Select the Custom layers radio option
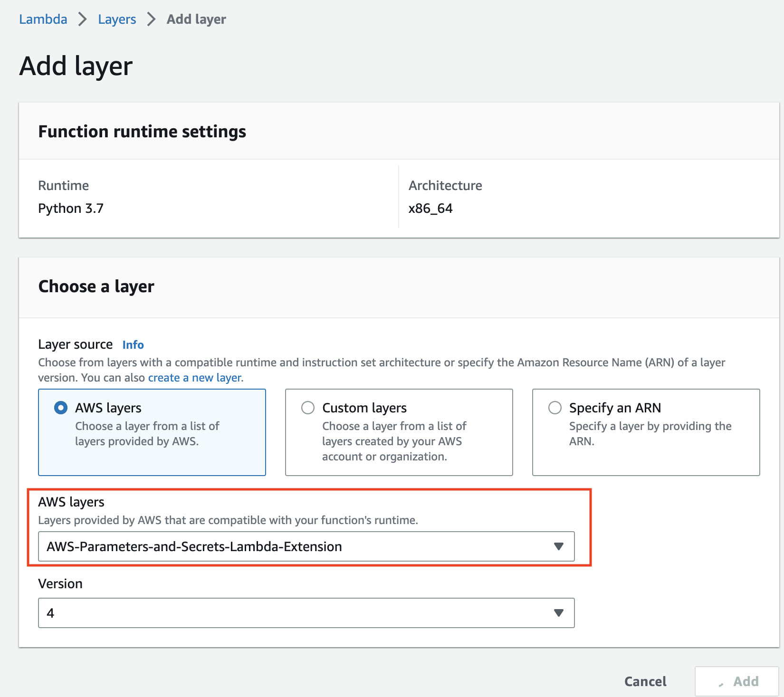The image size is (784, 697). pyautogui.click(x=308, y=408)
